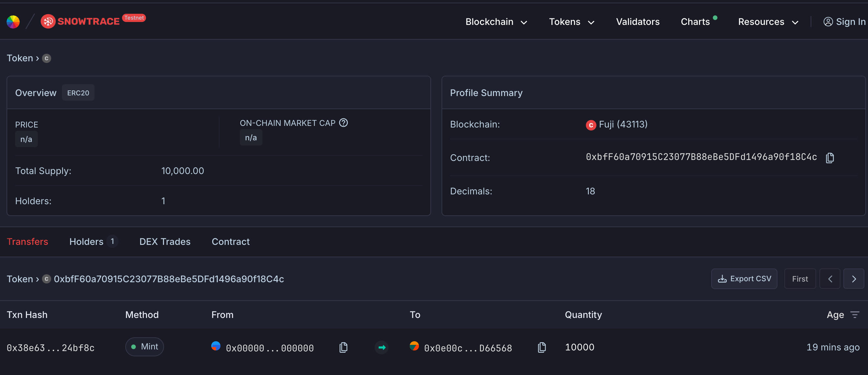Click the Snowtrace snowflake logo
The width and height of the screenshot is (868, 375).
(48, 22)
